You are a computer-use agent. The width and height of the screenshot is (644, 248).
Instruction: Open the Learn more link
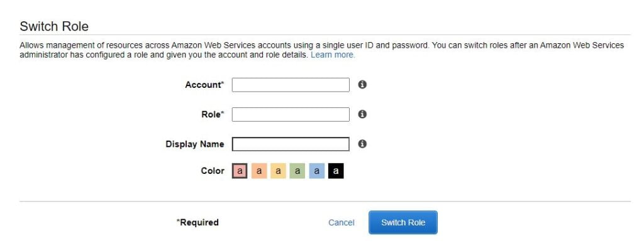pos(333,55)
